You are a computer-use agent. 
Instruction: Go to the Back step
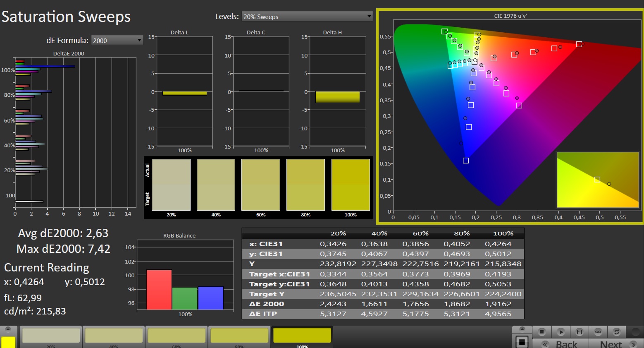point(561,344)
